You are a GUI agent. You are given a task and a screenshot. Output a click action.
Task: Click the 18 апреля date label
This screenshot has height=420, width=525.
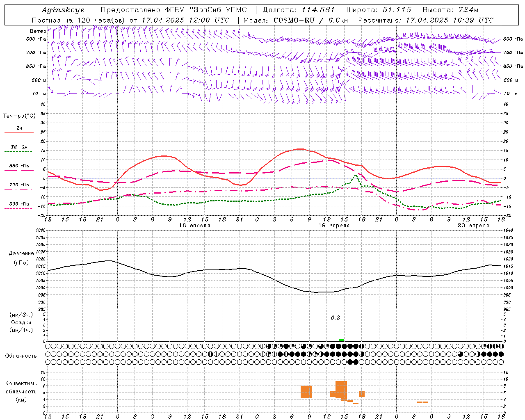tap(194, 226)
